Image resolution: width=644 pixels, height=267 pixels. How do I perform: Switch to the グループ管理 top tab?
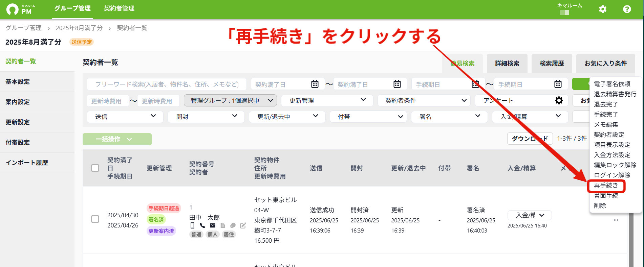(72, 8)
